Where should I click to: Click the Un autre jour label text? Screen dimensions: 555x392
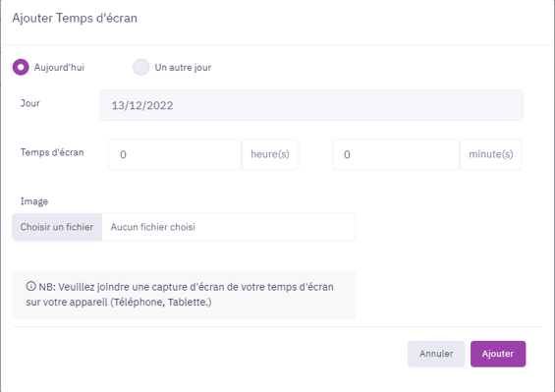point(183,67)
